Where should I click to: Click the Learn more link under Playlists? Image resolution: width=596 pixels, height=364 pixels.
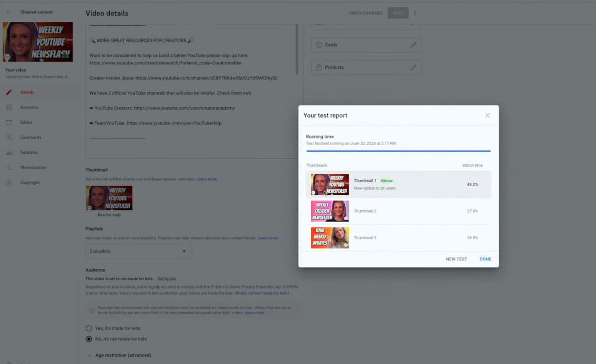tap(268, 238)
